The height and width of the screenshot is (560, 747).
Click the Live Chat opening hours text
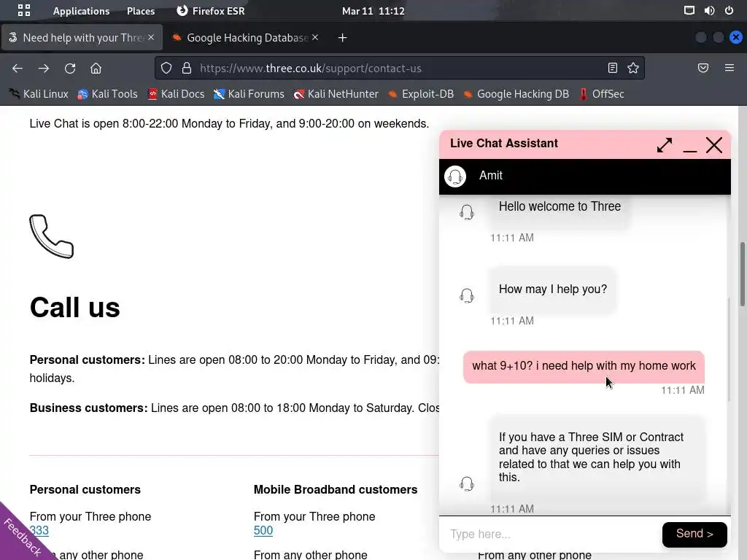[x=229, y=123]
